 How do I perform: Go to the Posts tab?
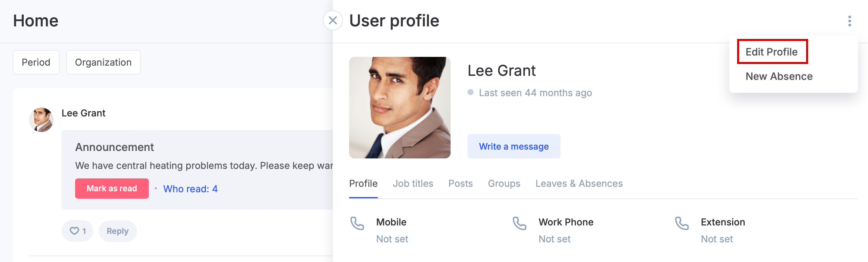tap(460, 183)
